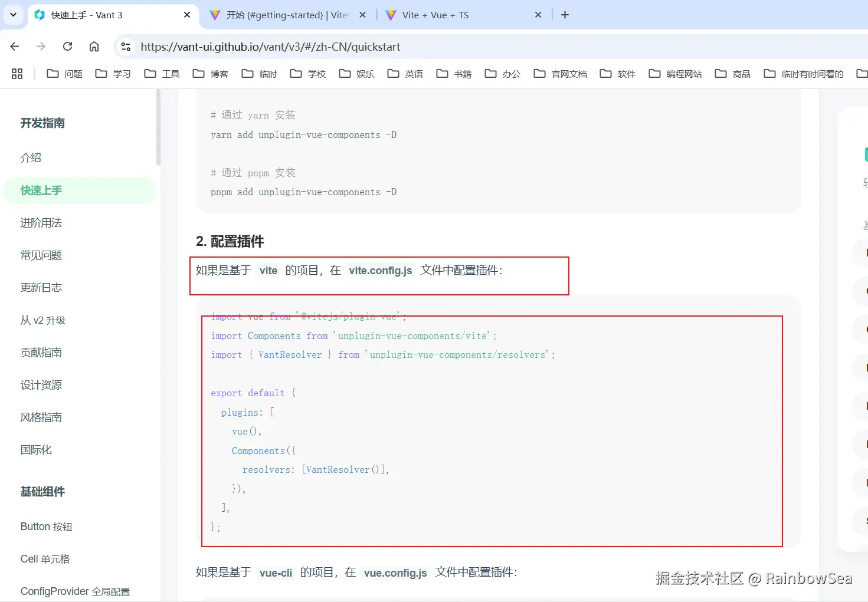The width and height of the screenshot is (868, 602).
Task: Click the 2. 配置插件 heading
Action: (230, 241)
